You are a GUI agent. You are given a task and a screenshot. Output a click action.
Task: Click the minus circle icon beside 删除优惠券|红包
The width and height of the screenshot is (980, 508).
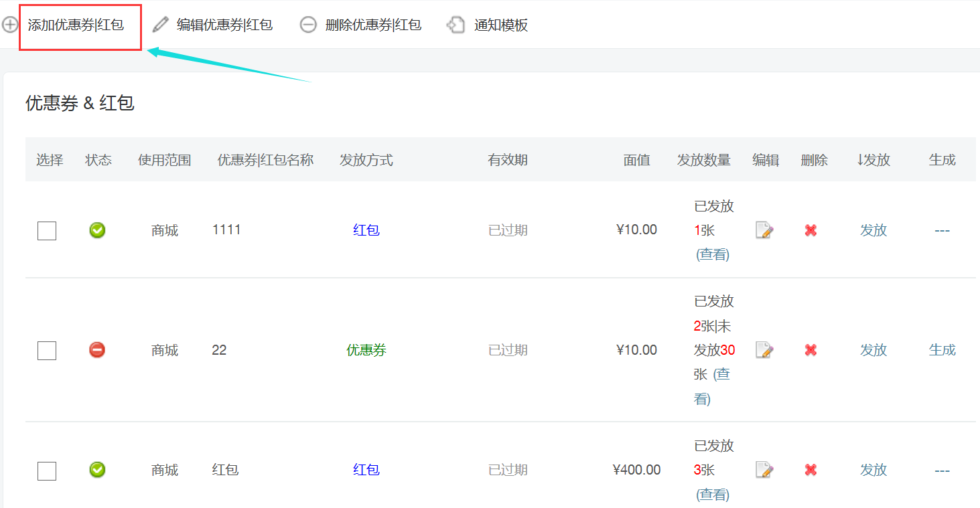(308, 25)
